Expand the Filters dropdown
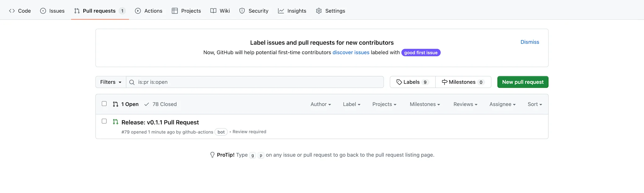This screenshot has width=644, height=193. click(x=111, y=82)
